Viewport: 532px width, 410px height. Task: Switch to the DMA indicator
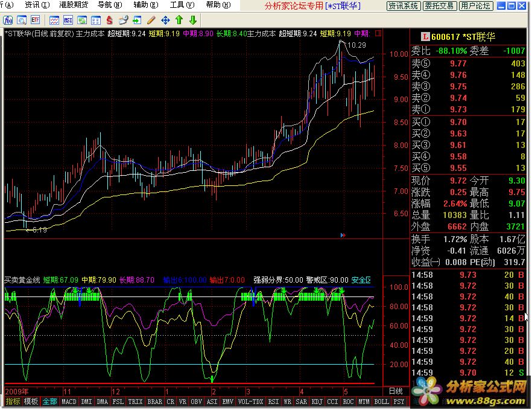tap(102, 402)
